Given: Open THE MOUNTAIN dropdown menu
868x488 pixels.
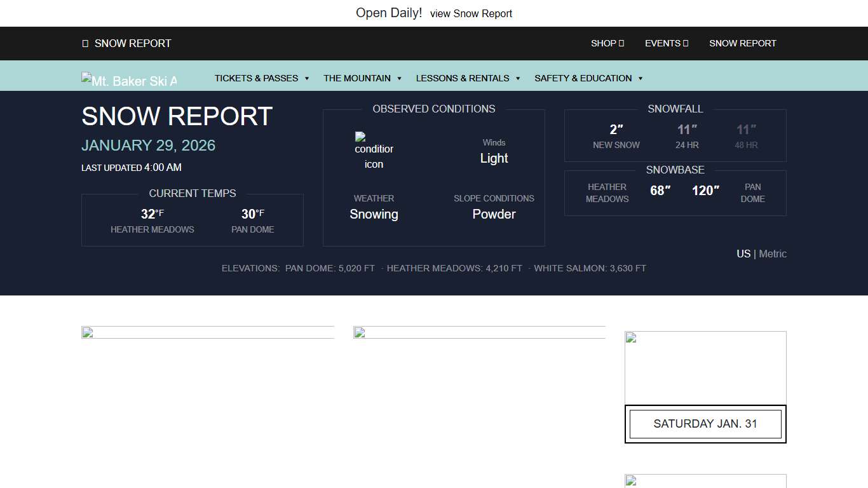Looking at the screenshot, I should coord(358,78).
